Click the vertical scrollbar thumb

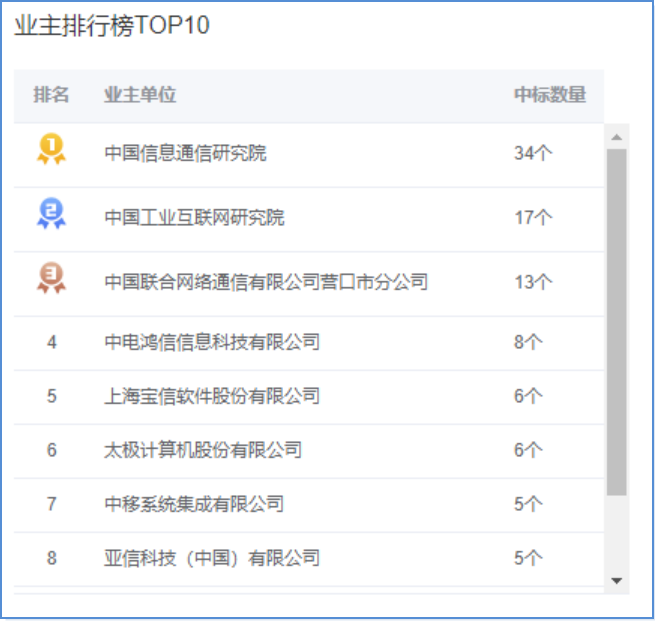coord(618,323)
